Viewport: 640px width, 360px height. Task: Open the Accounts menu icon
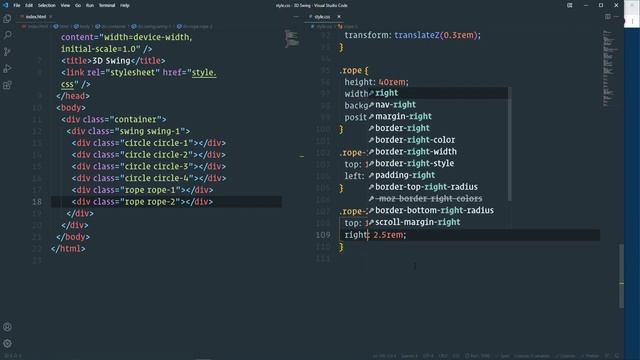point(7,327)
